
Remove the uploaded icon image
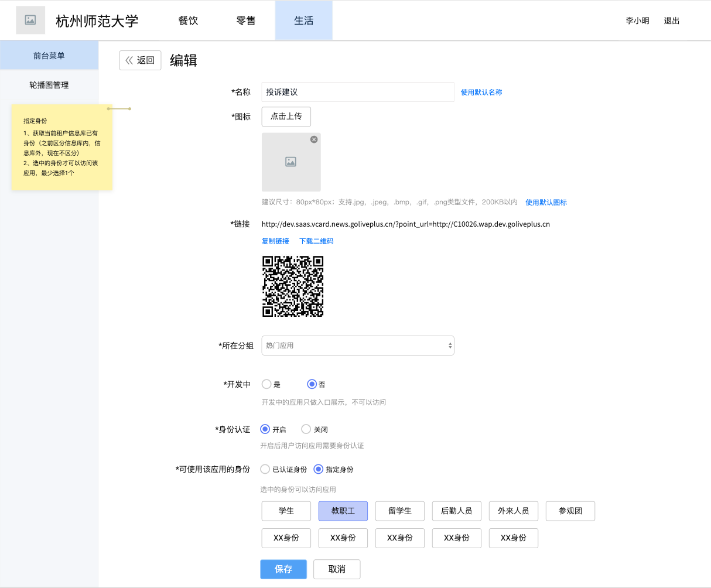[x=314, y=139]
